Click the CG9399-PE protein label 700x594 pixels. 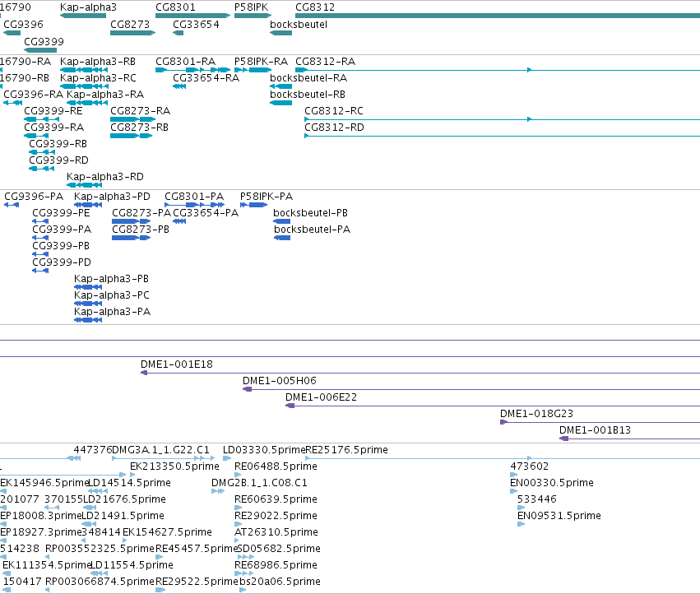click(61, 212)
